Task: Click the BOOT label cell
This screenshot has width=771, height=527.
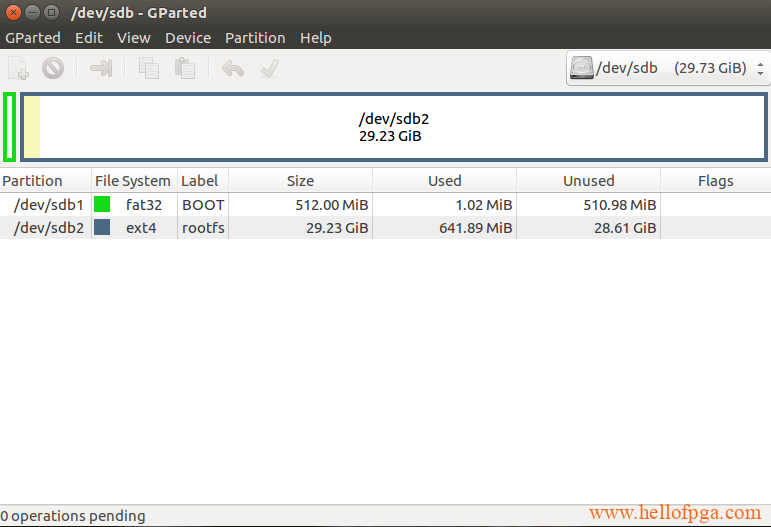Action: [x=203, y=205]
